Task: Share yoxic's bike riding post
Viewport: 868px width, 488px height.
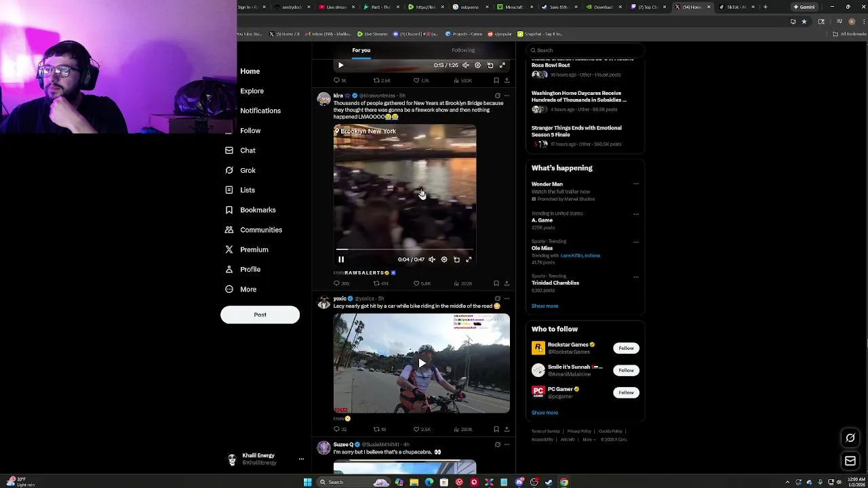Action: [x=507, y=429]
